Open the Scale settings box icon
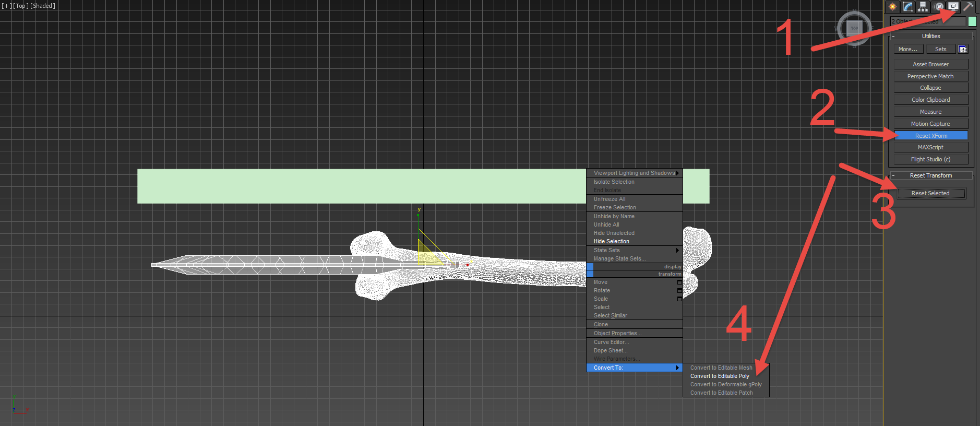 coord(679,299)
